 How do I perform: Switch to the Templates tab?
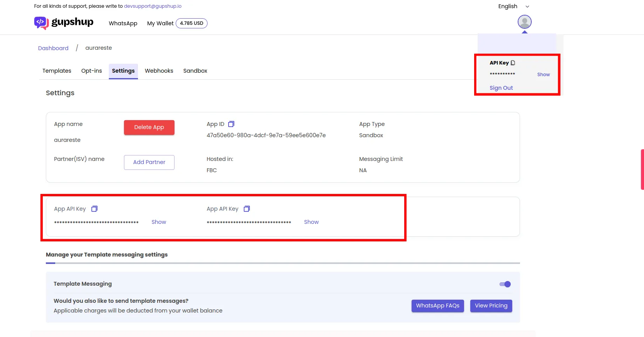click(x=57, y=71)
